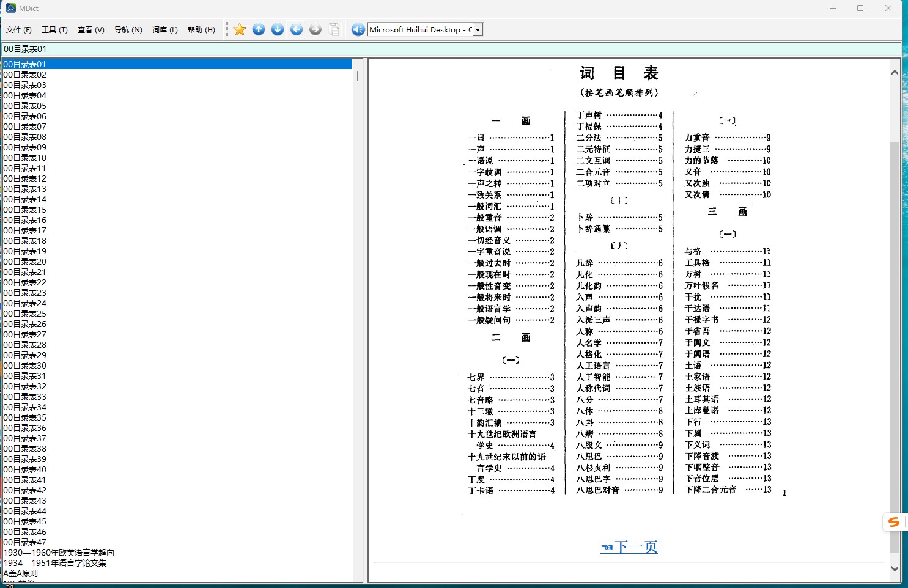Image resolution: width=908 pixels, height=588 pixels.
Task: Select entry 1930—1960年欧美语言学趋向
Action: 59,553
